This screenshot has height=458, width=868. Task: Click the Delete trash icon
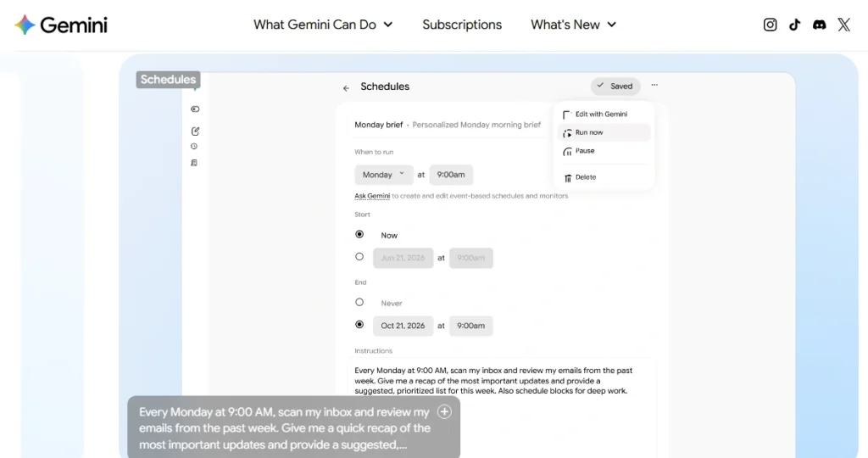pos(567,178)
